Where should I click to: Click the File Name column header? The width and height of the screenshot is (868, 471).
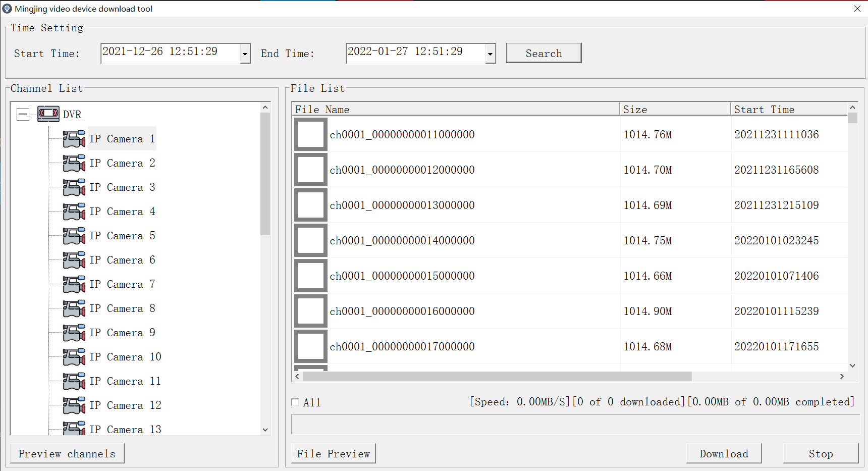455,110
